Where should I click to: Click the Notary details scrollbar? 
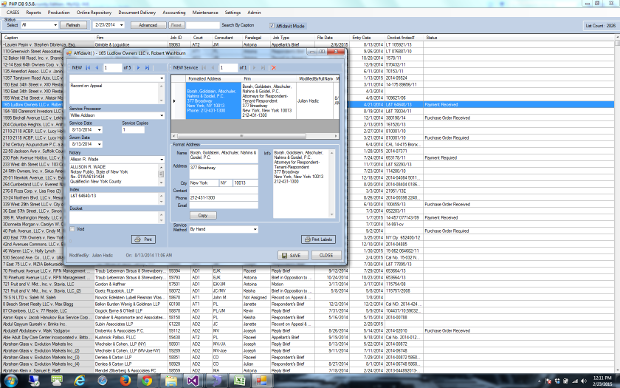click(161, 174)
